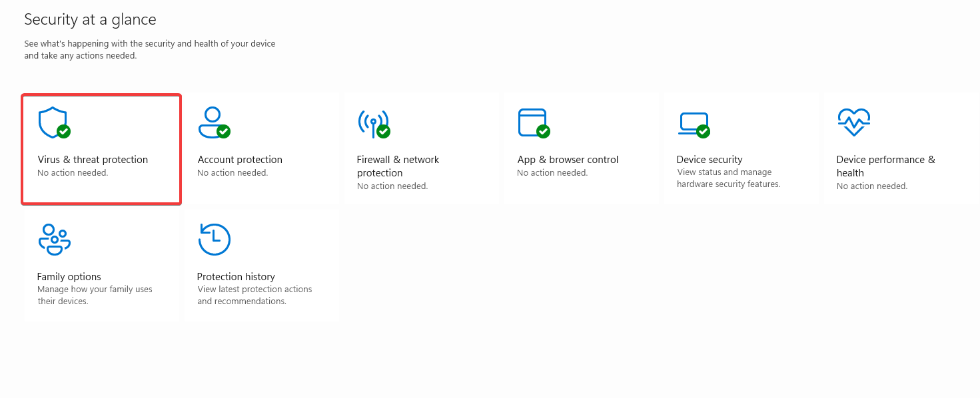
Task: Click 'No action needed.' under Device performance & health
Action: point(872,186)
